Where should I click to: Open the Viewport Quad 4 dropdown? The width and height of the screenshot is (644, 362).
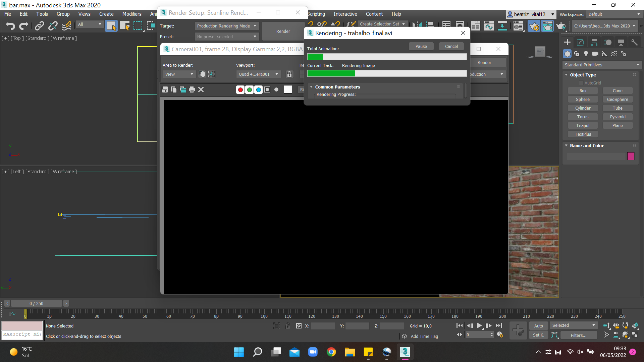[x=258, y=74]
